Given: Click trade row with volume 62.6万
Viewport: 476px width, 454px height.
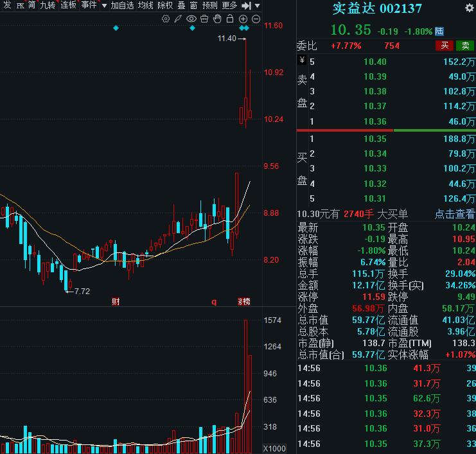Looking at the screenshot, I should (386, 399).
